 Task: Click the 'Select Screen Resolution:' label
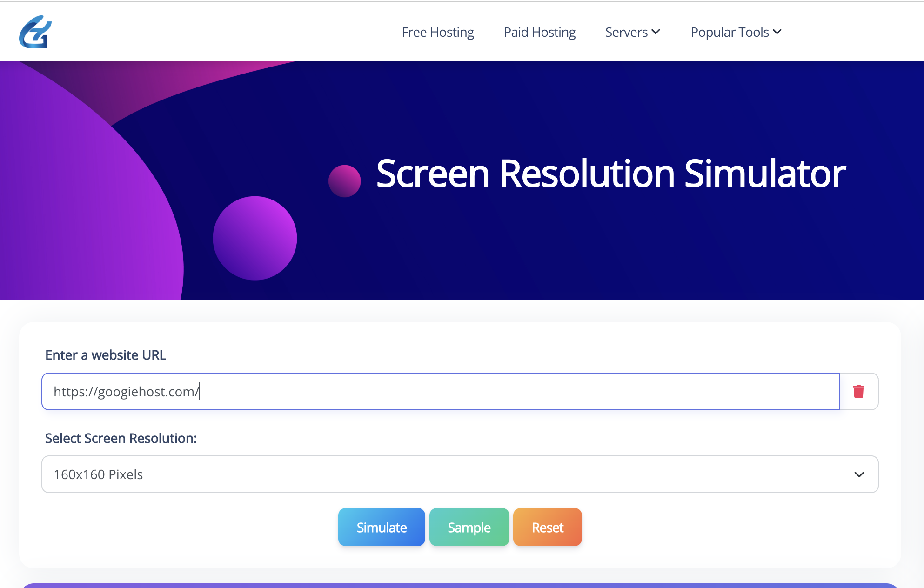click(x=121, y=438)
